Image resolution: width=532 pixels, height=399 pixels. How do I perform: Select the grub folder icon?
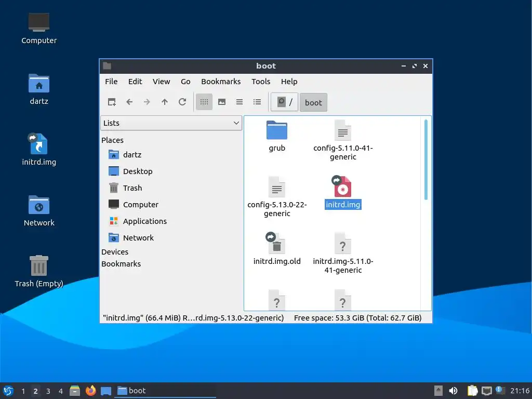pyautogui.click(x=277, y=130)
